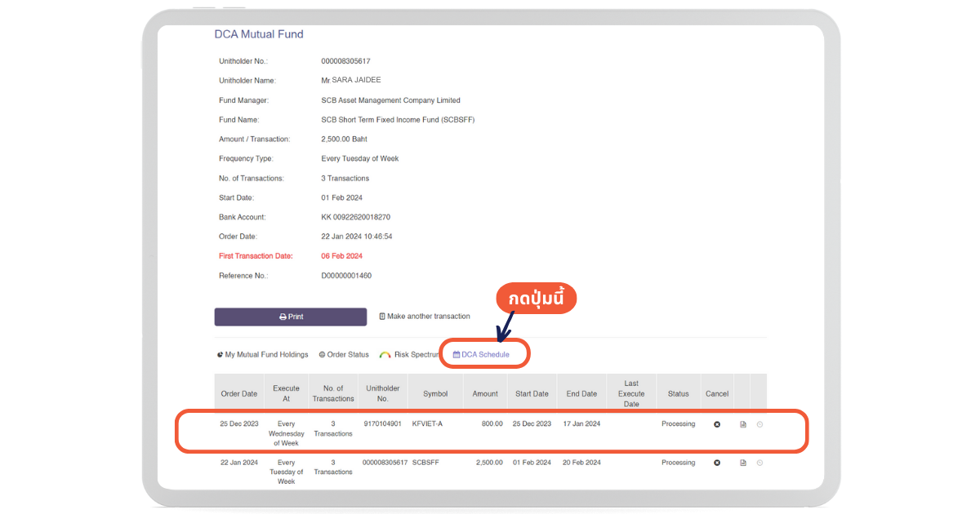980x514 pixels.
Task: Select the SCBSFF symbol cell
Action: click(425, 463)
